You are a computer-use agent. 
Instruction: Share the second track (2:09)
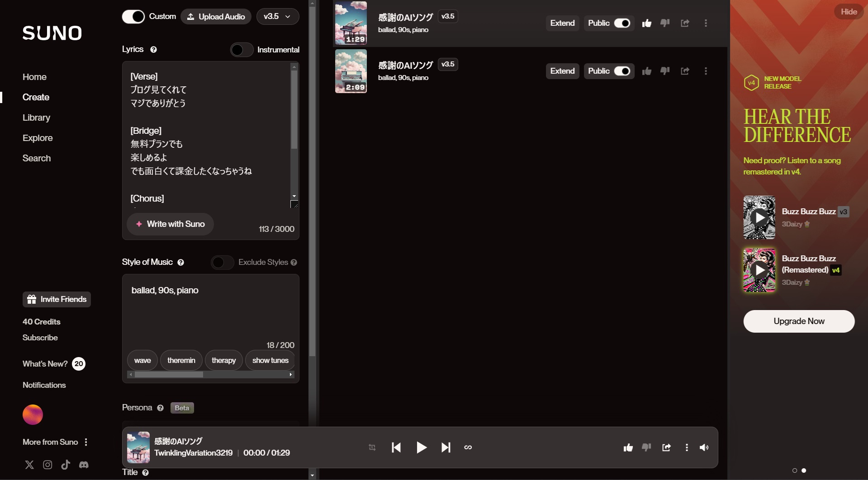pos(685,71)
